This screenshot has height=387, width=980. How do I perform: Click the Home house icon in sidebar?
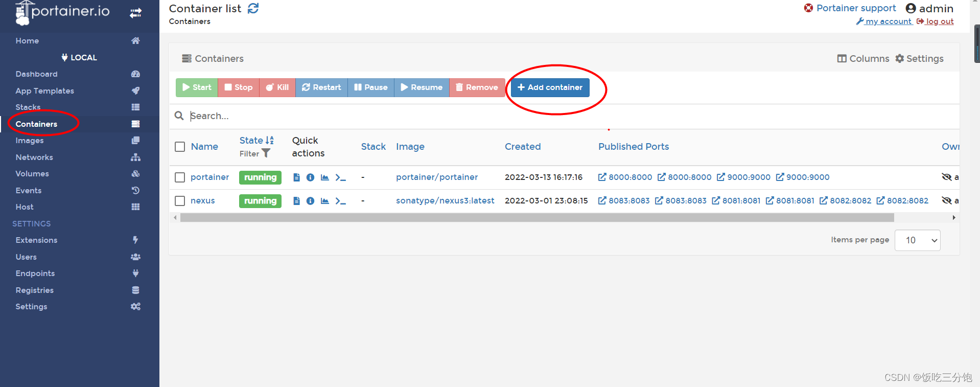135,40
